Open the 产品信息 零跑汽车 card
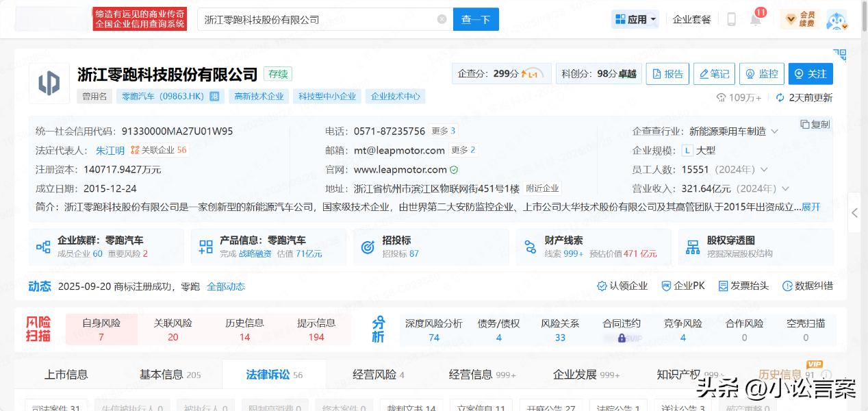This screenshot has width=868, height=411. [x=268, y=247]
